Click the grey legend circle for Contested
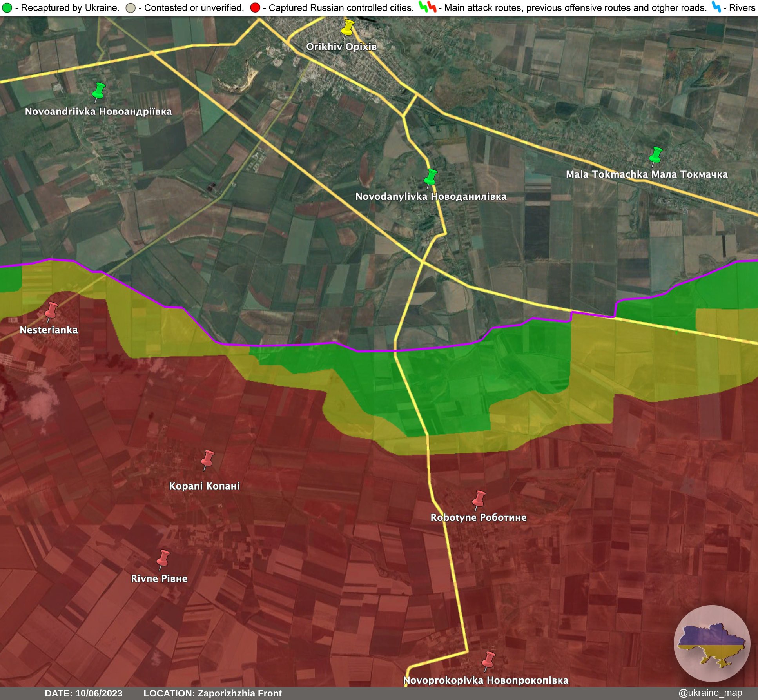The width and height of the screenshot is (758, 700). 131,8
